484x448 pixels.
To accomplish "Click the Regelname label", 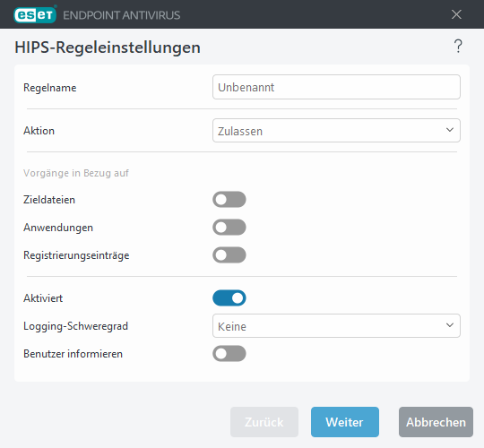I will point(49,88).
